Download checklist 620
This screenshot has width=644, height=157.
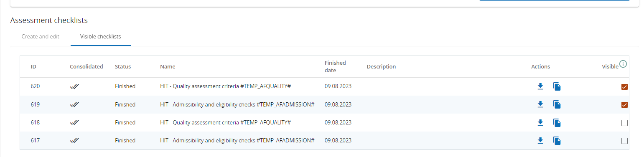[x=540, y=86]
